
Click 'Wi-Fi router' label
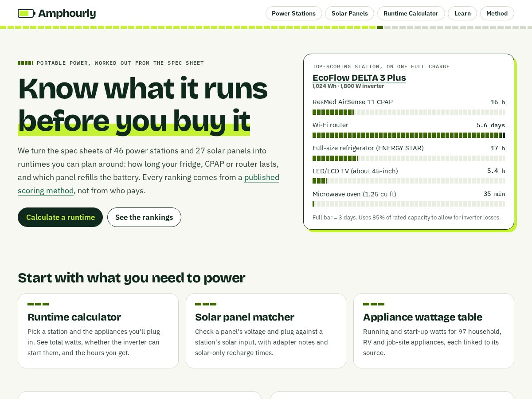click(x=330, y=125)
